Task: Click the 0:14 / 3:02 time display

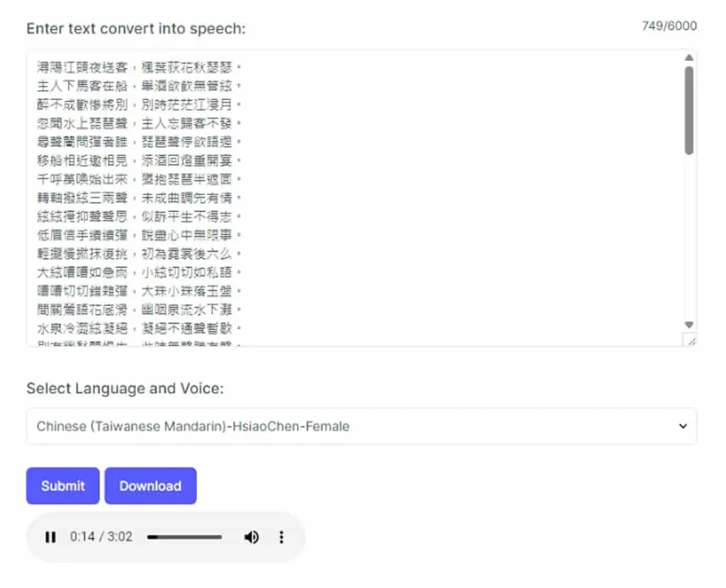Action: [x=101, y=536]
